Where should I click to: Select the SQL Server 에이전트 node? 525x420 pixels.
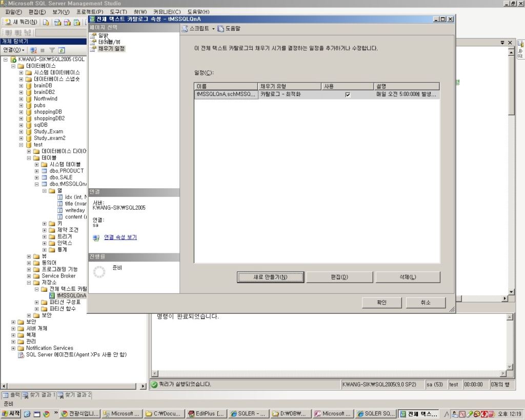(76, 355)
